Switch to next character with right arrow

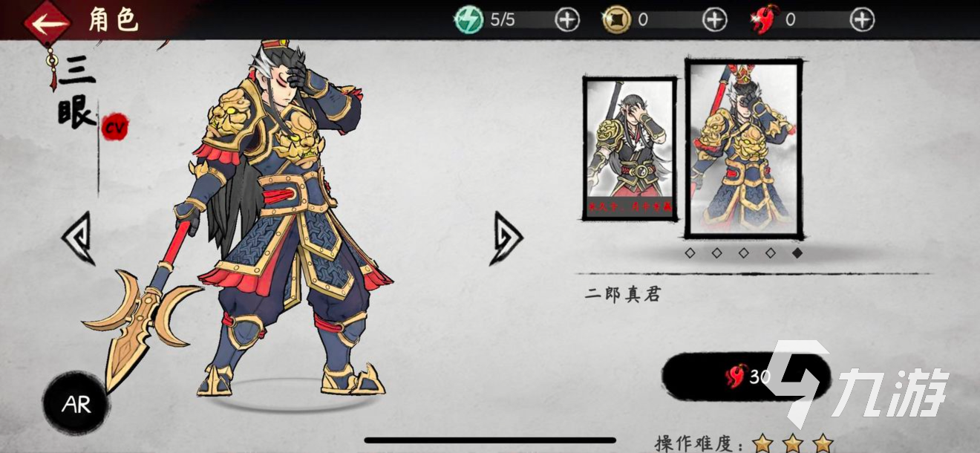click(506, 238)
